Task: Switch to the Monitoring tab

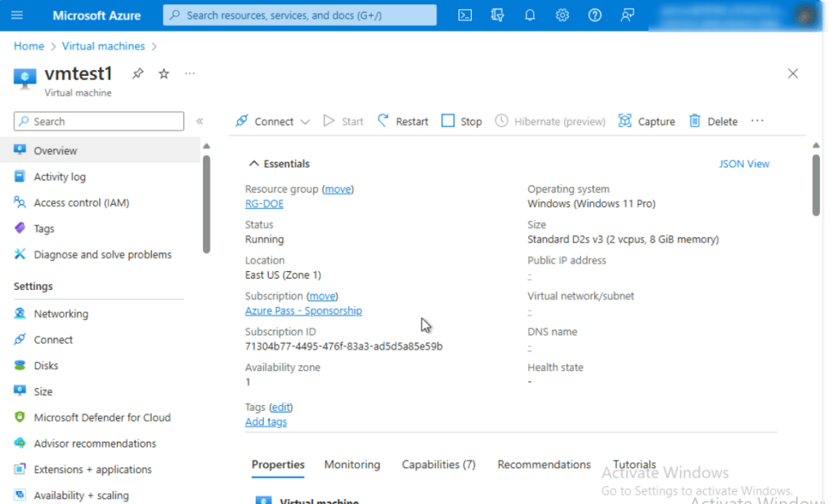Action: [x=352, y=464]
